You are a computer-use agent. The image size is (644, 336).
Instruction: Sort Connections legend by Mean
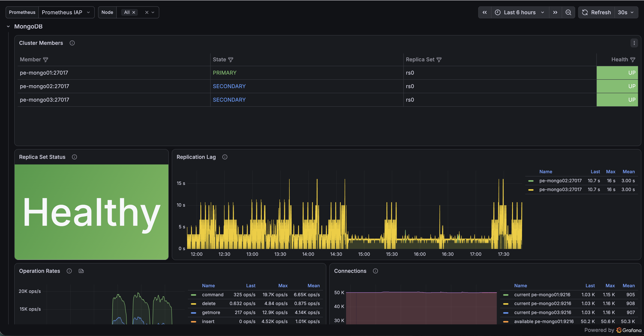click(x=628, y=286)
